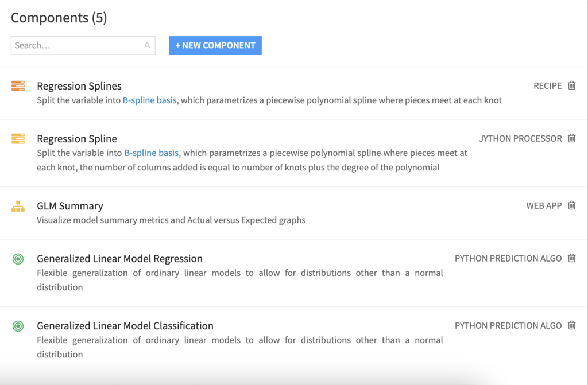Click the orange Regression Splines recipe icon
Screen dimensions: 588x385
click(18, 86)
